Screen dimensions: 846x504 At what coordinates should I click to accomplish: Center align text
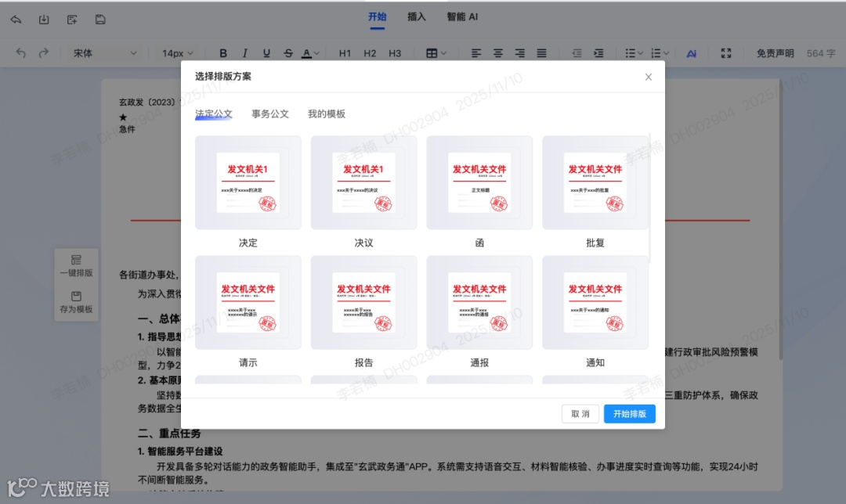pos(498,52)
